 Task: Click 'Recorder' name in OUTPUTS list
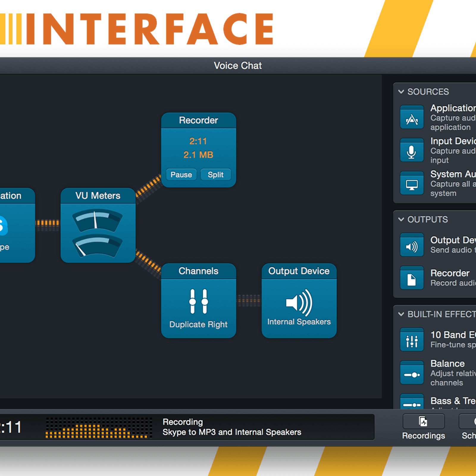point(450,273)
